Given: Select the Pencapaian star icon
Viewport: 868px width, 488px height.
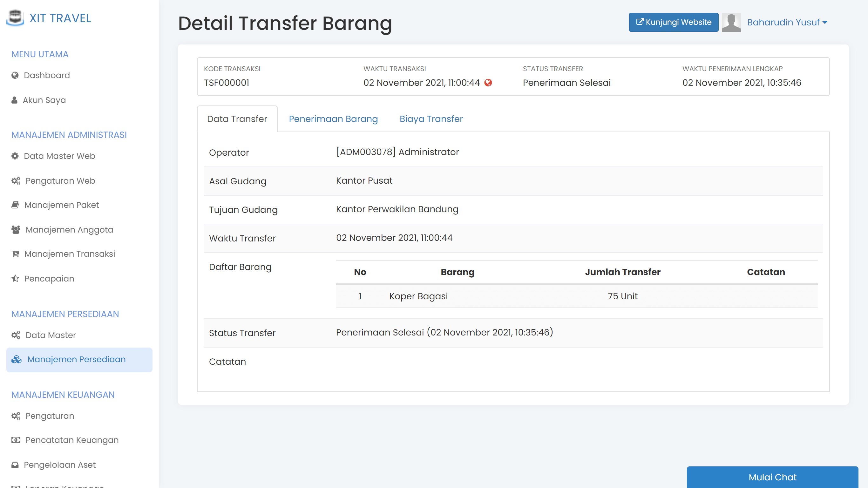Looking at the screenshot, I should click(x=15, y=278).
